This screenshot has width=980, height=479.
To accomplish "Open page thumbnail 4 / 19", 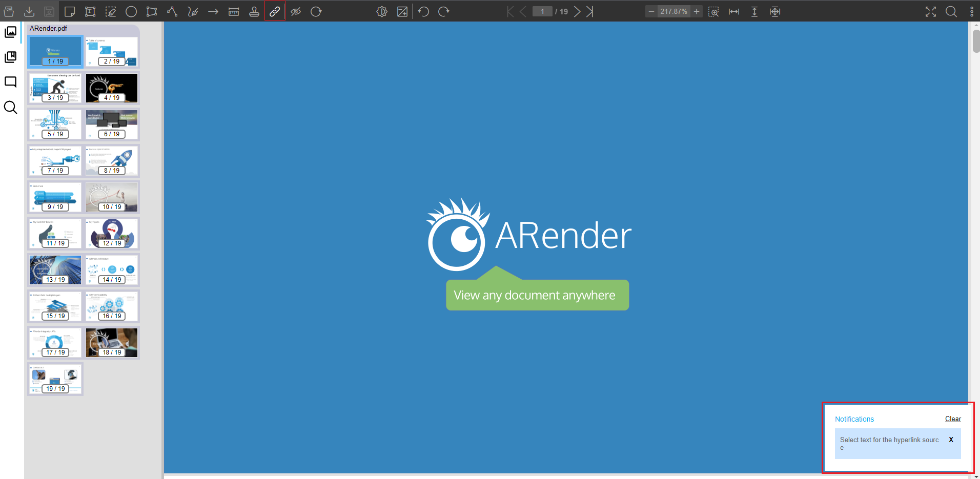I will click(112, 88).
